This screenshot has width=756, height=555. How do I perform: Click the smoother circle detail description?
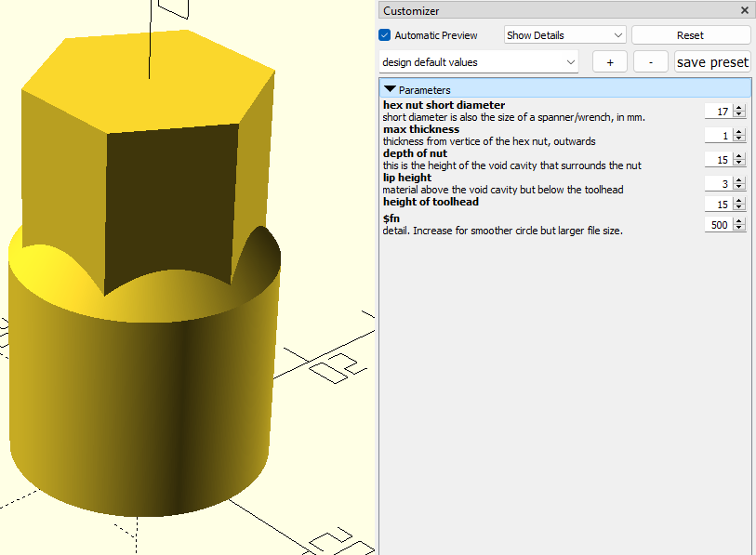click(x=502, y=231)
